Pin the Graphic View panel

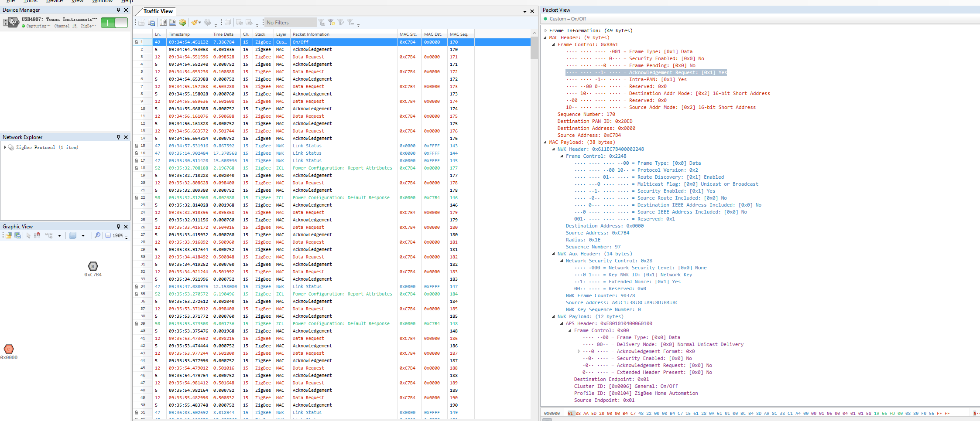point(118,226)
